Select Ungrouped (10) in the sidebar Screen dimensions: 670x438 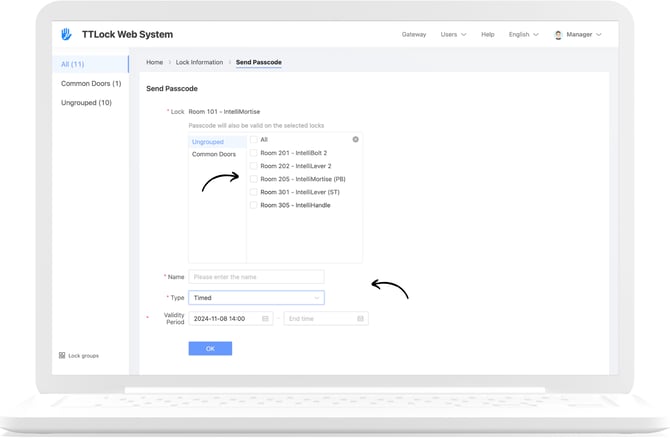point(86,102)
